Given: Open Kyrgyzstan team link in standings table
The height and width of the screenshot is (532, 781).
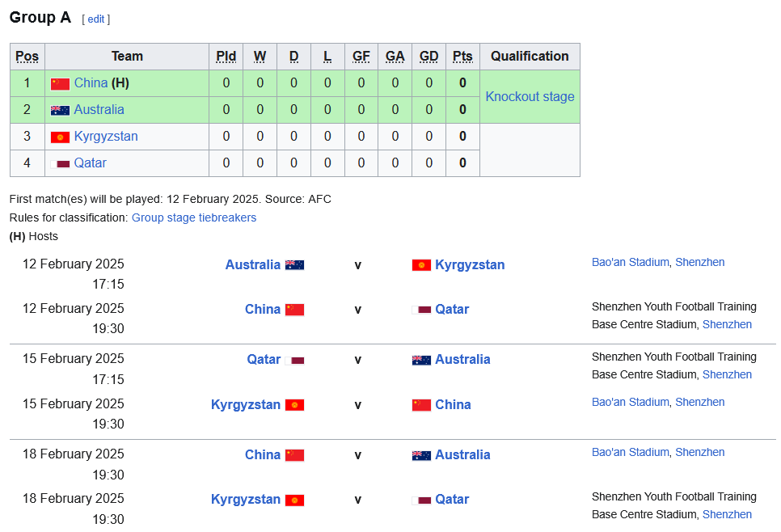Looking at the screenshot, I should click(106, 137).
